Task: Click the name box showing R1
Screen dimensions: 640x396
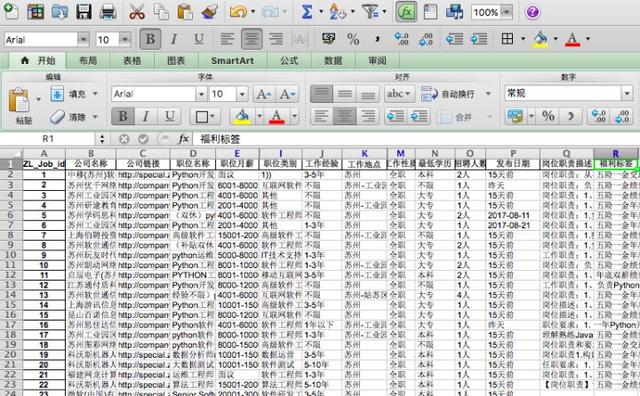Action: 48,139
